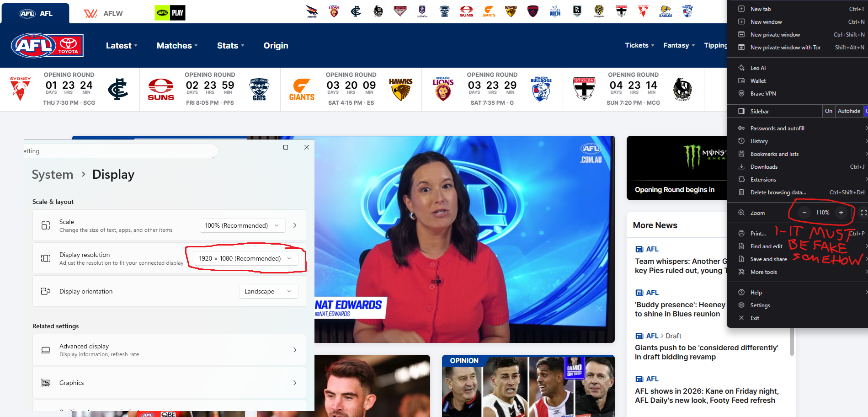Select the Collingwood magpie logo in the top club strip

378,11
